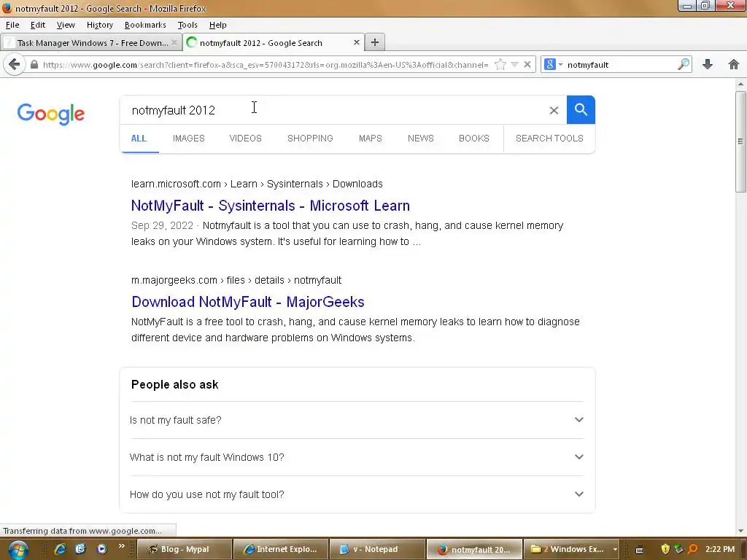Viewport: 747px width, 560px height.
Task: Open NotMyFault - Sysinternals - Microsoft Learn link
Action: (270, 206)
